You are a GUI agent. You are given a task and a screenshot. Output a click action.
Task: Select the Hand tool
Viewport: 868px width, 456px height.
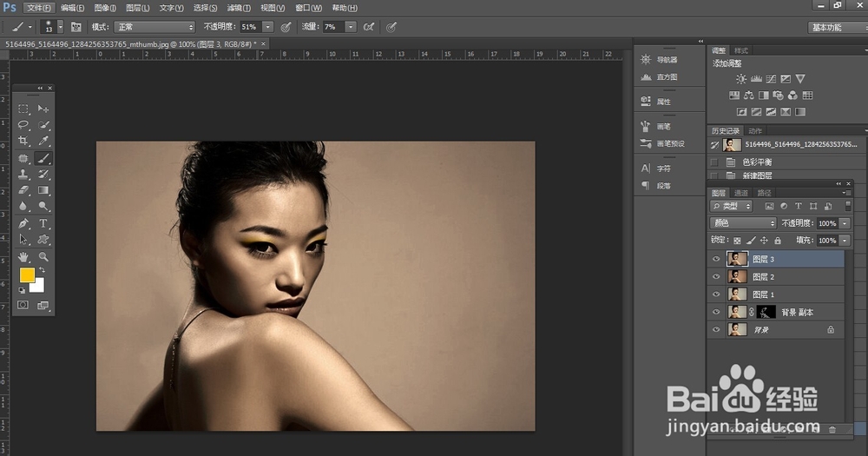(x=24, y=257)
